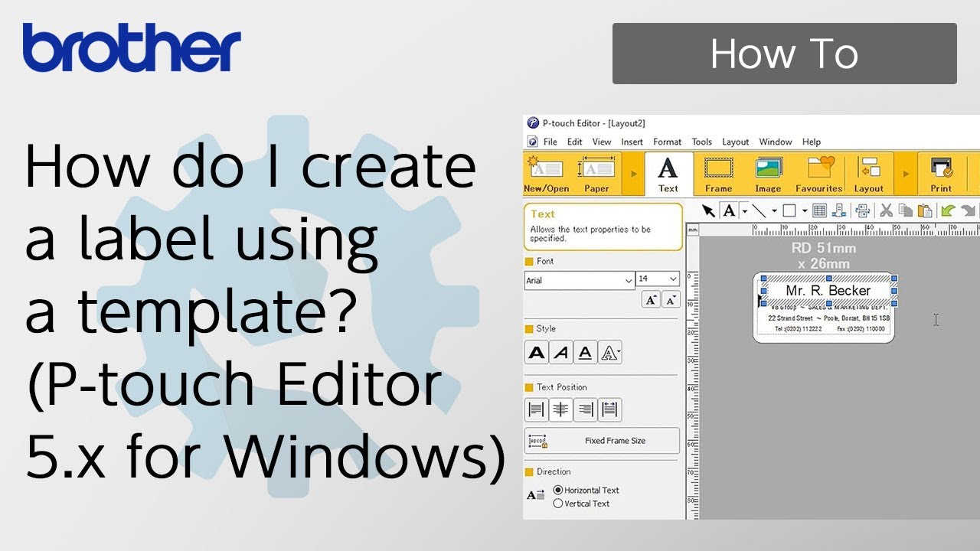
Task: Open the Format menu
Action: [667, 142]
